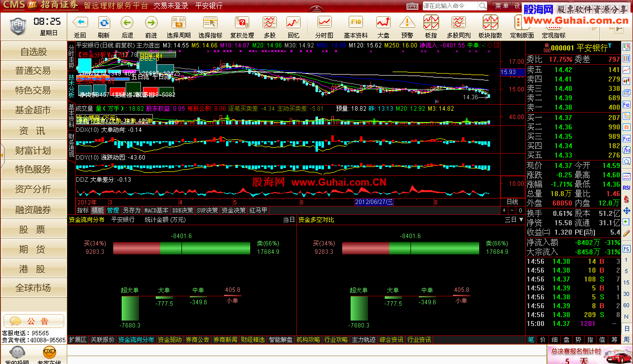Click the F10 icon in right strip
This screenshot has width=633, height=364.
click(x=627, y=105)
